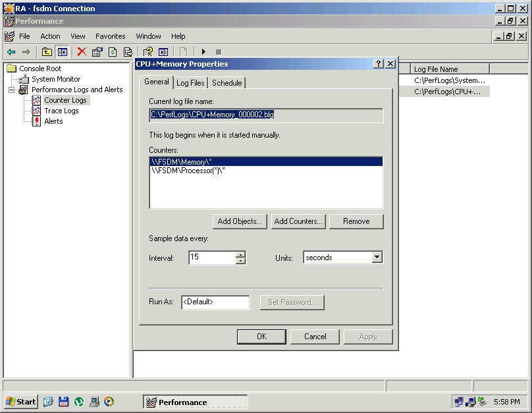
Task: Open the Favorites menu
Action: (110, 36)
